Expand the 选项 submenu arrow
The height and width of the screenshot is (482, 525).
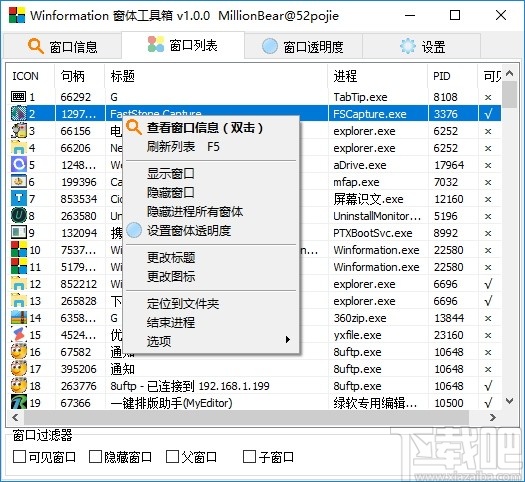[288, 340]
